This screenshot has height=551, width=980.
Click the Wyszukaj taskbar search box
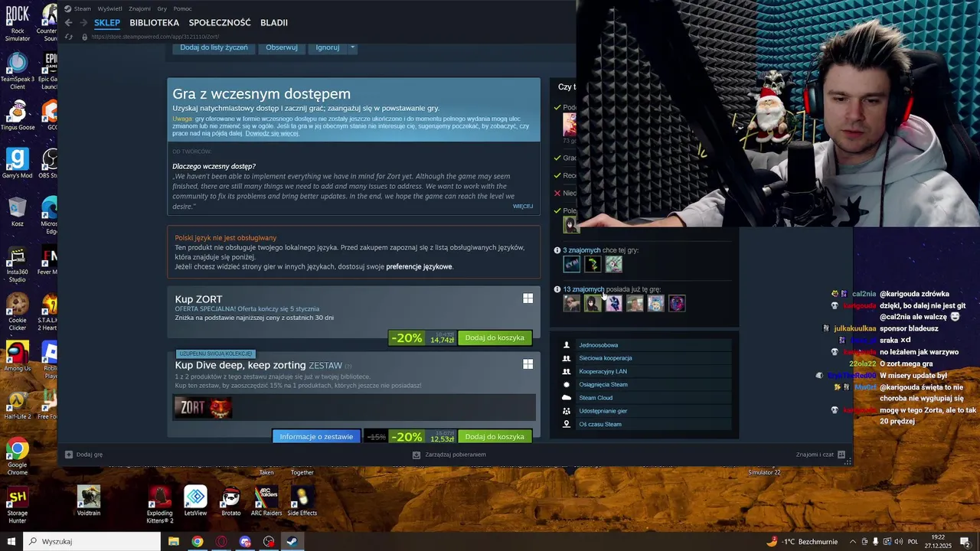92,541
